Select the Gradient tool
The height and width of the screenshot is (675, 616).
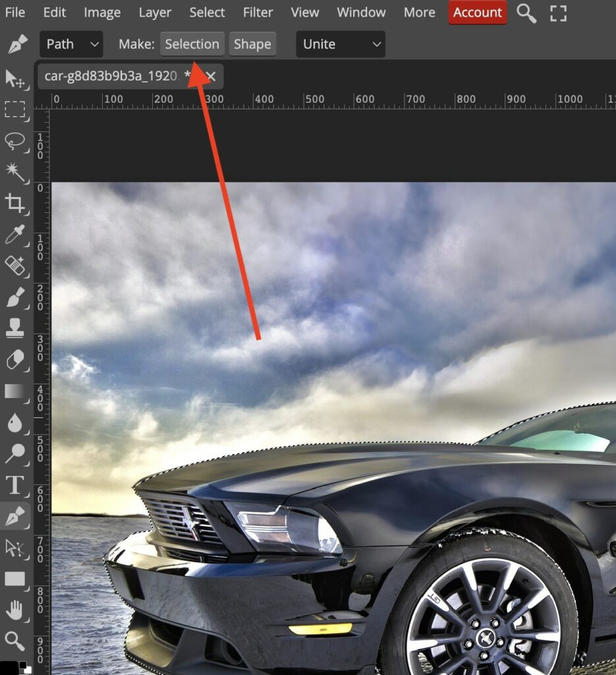coord(15,391)
